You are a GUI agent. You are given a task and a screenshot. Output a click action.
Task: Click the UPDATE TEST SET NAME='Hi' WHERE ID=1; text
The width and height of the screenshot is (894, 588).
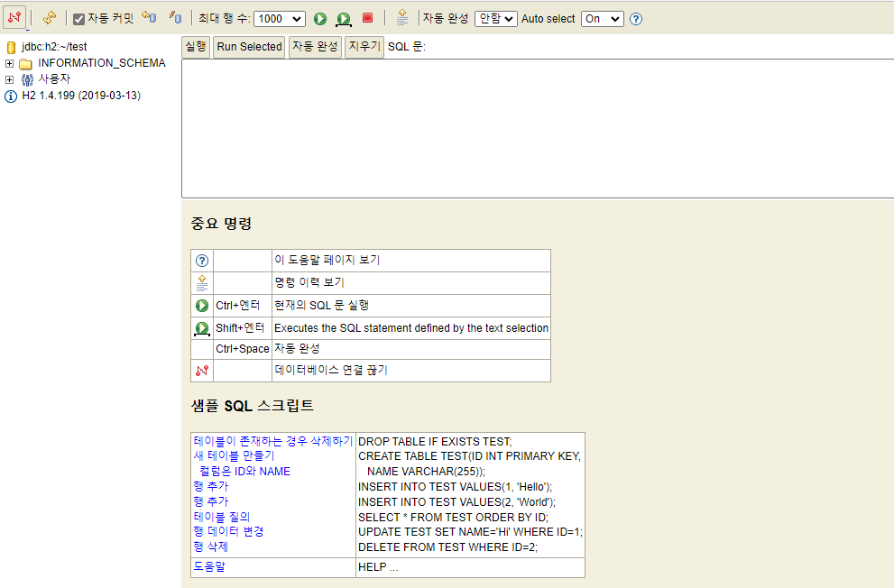(x=470, y=531)
